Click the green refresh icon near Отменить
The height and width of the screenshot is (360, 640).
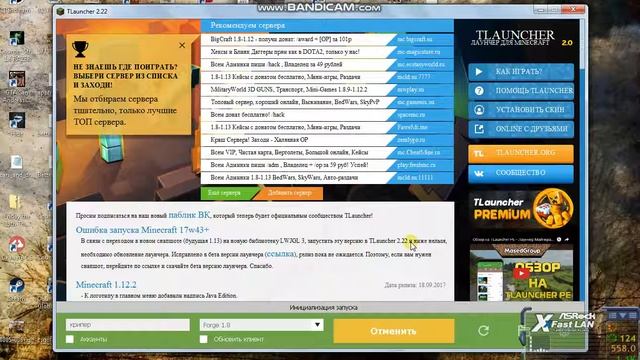pyautogui.click(x=483, y=330)
